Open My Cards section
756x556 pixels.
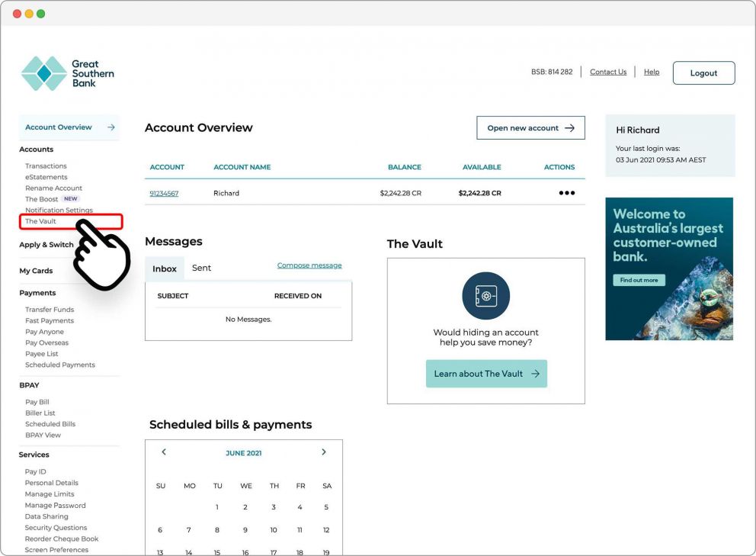point(36,271)
